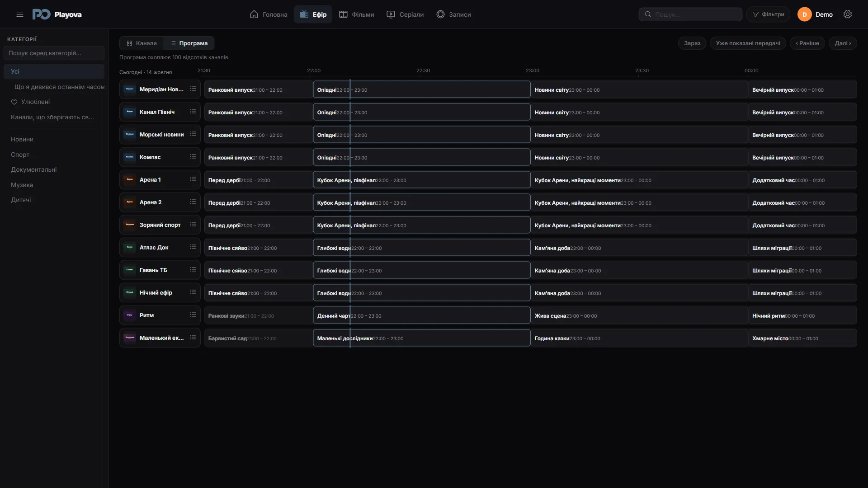Select the Спорт category
This screenshot has height=488, width=868.
(x=54, y=155)
